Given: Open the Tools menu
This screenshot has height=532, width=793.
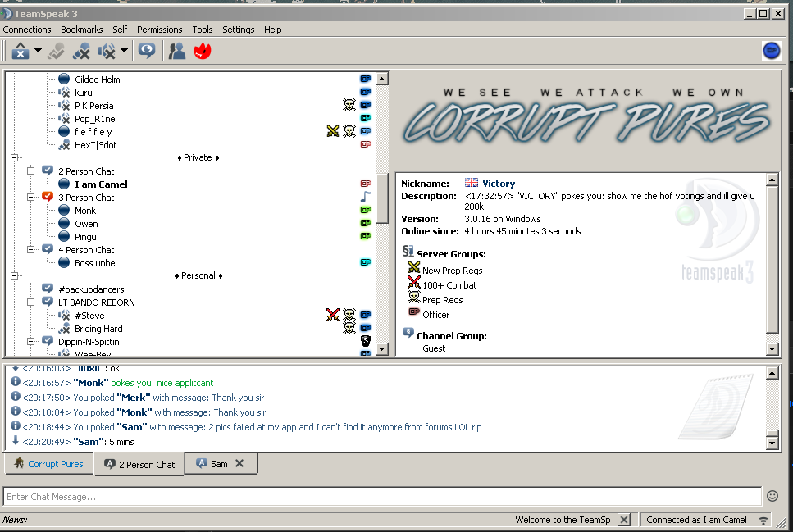Looking at the screenshot, I should coord(203,30).
